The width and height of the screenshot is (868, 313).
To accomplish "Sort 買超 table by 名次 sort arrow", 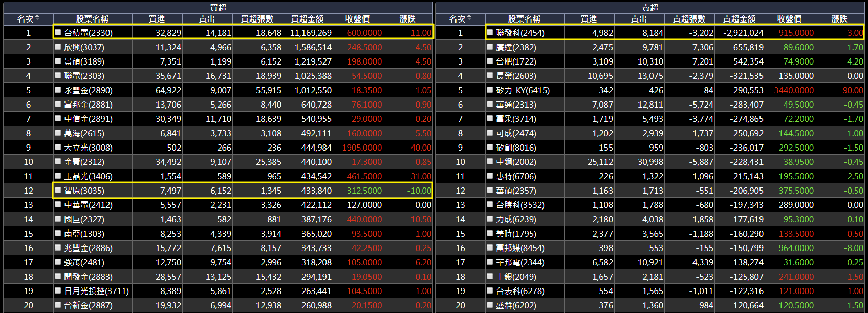I will 37,18.
